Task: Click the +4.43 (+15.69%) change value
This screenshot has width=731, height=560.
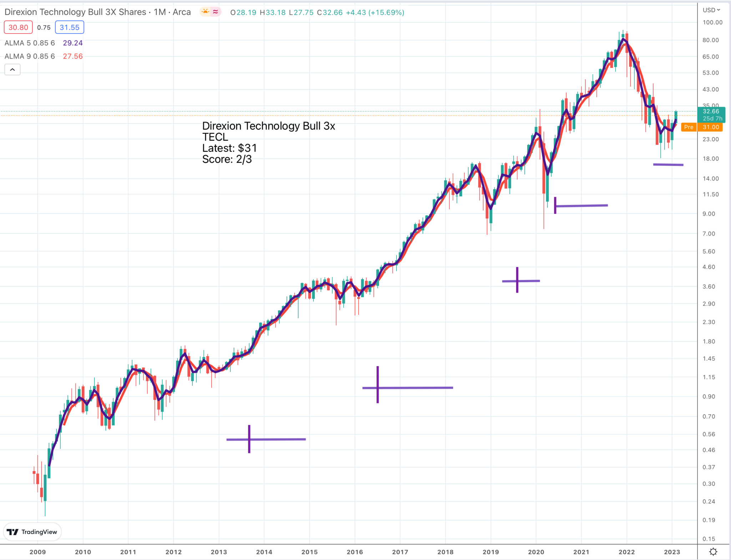Action: (375, 12)
